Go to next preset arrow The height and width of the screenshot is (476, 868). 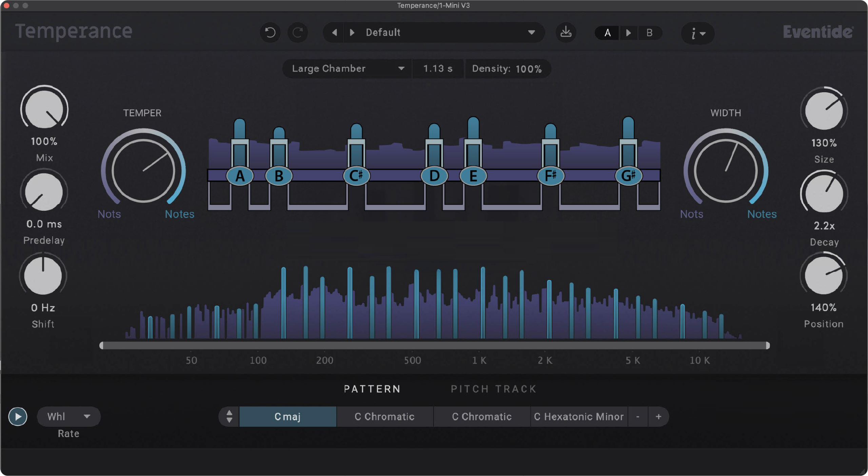(x=352, y=33)
